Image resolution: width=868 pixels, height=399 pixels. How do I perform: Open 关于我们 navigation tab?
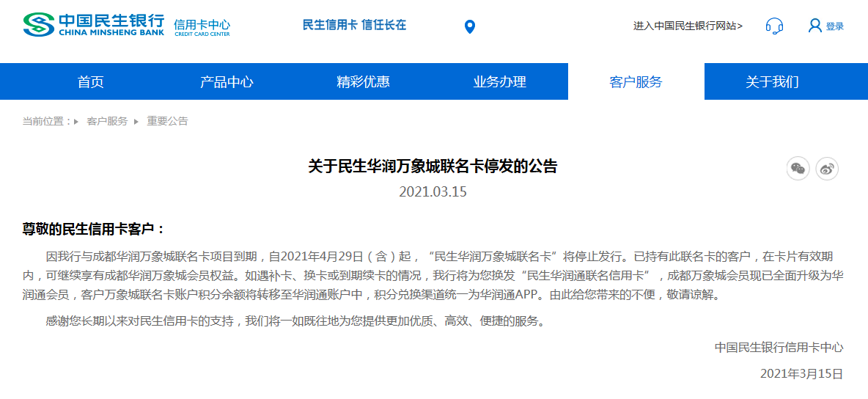coord(772,82)
